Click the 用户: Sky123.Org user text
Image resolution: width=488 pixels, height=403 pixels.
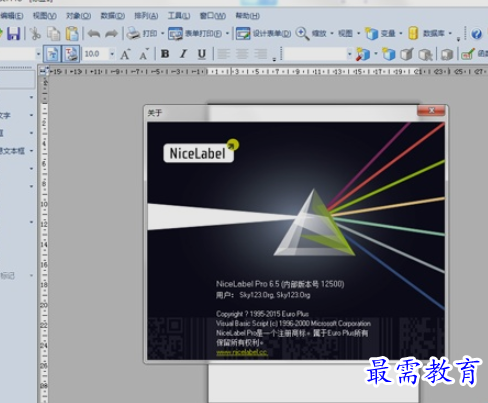point(263,295)
